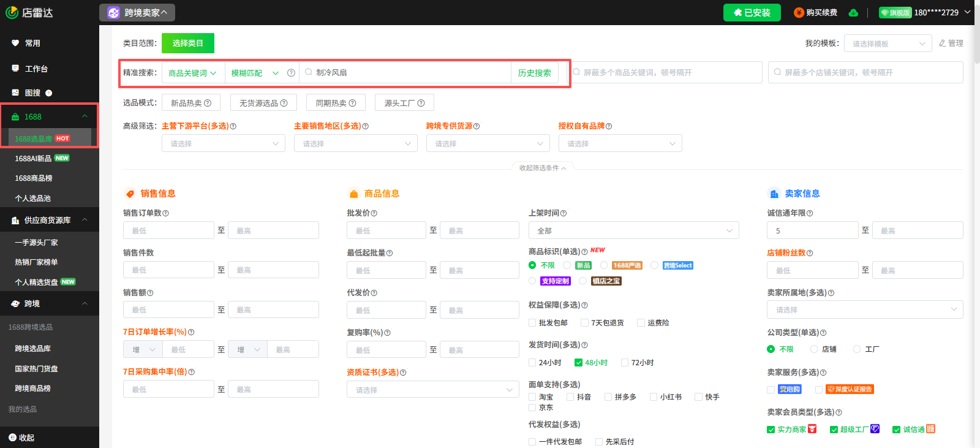Viewport: 980px width, 448px height.
Task: Uncheck the 48小时 shipping time checkbox
Action: (x=578, y=362)
